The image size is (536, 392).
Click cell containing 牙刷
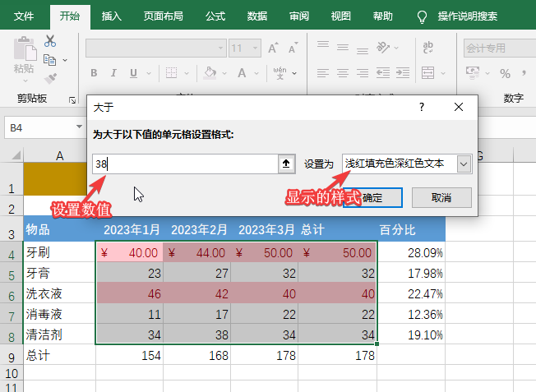(59, 252)
